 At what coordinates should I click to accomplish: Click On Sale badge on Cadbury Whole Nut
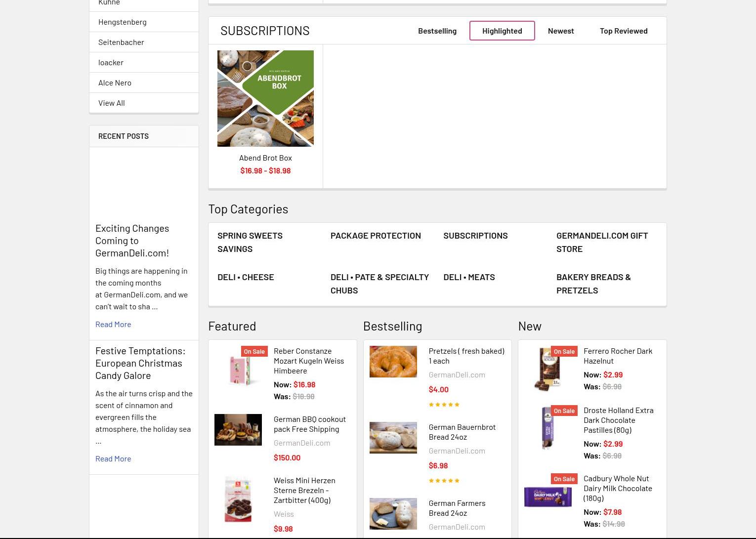pos(564,479)
